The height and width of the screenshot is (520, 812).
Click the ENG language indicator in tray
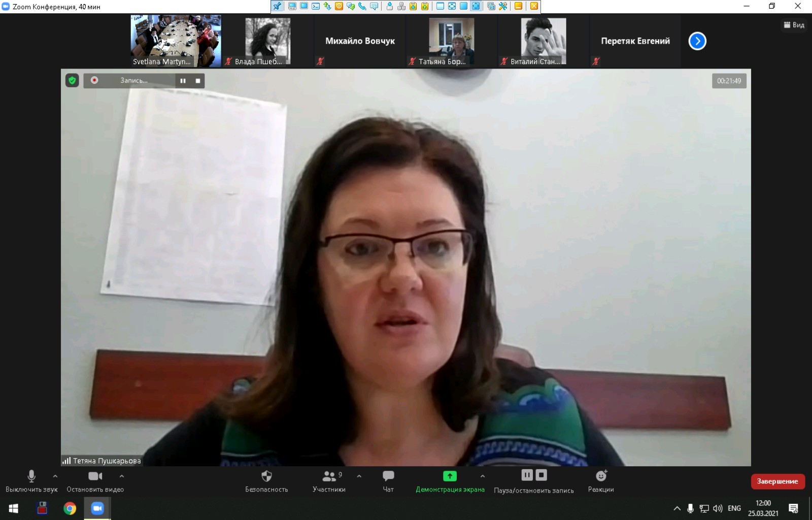pos(734,508)
